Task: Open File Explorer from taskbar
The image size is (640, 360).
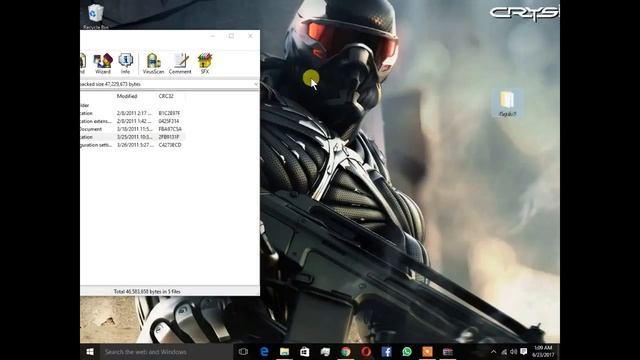Action: [284, 352]
